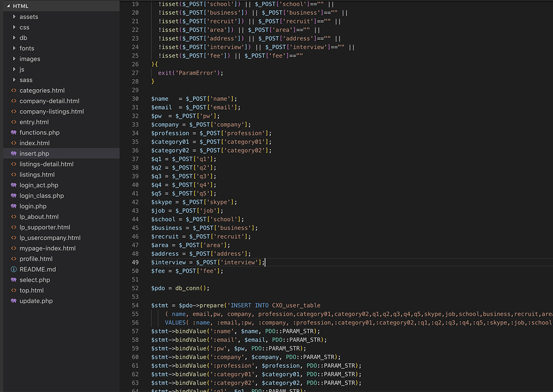Viewport: 553px width, 392px height.
Task: Click the HTML icon beside categories.html
Action: 14,90
